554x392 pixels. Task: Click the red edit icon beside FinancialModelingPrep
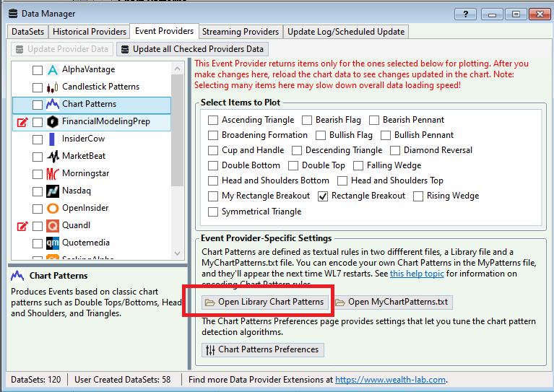pyautogui.click(x=22, y=122)
